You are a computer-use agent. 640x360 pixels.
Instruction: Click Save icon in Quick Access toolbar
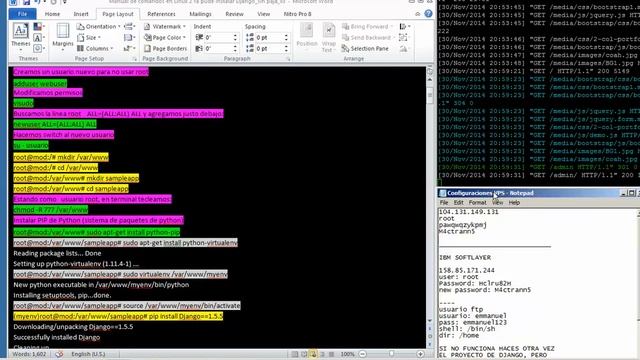27,2
